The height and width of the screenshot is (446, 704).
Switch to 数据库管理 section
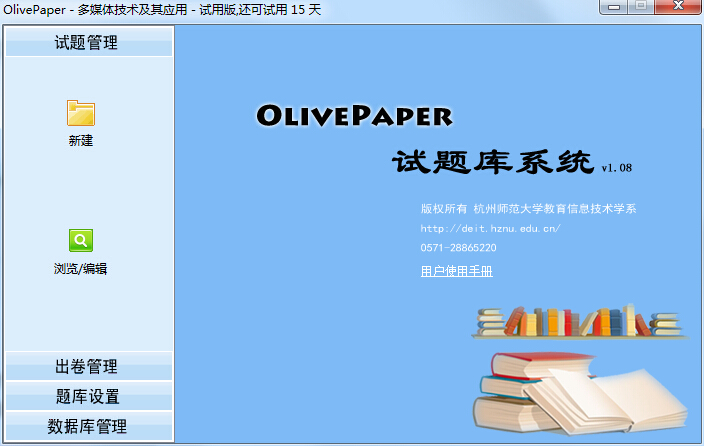pos(88,426)
